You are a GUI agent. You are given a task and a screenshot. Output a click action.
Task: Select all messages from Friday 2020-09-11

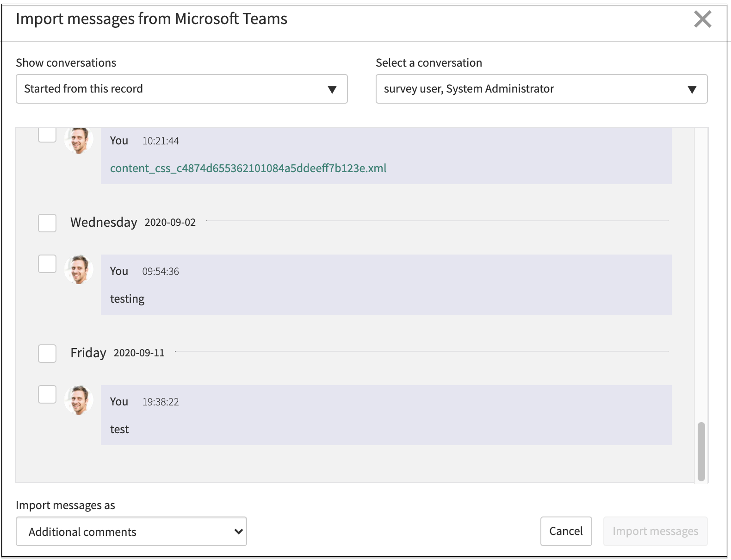point(47,354)
